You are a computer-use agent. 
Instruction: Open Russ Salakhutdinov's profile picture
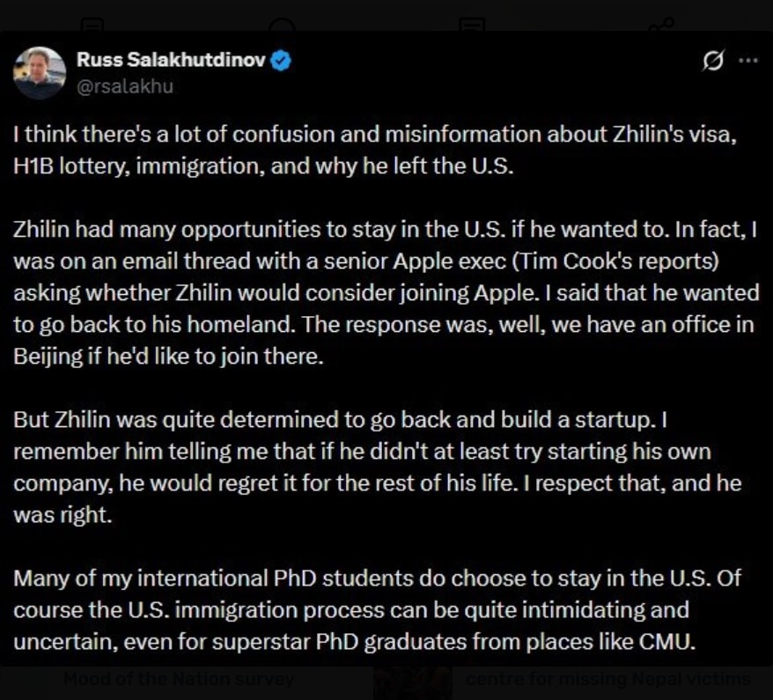point(40,73)
